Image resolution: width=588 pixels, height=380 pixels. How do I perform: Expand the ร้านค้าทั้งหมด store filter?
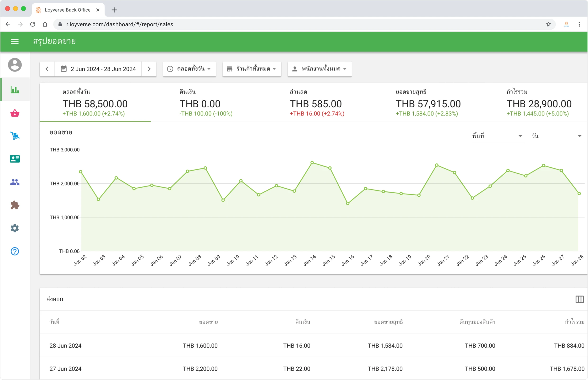[x=252, y=69]
